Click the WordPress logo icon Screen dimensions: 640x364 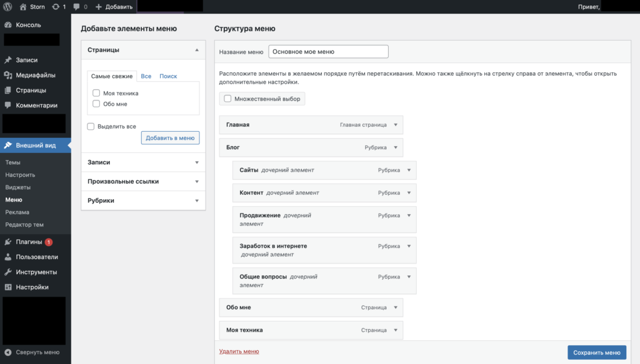click(7, 6)
